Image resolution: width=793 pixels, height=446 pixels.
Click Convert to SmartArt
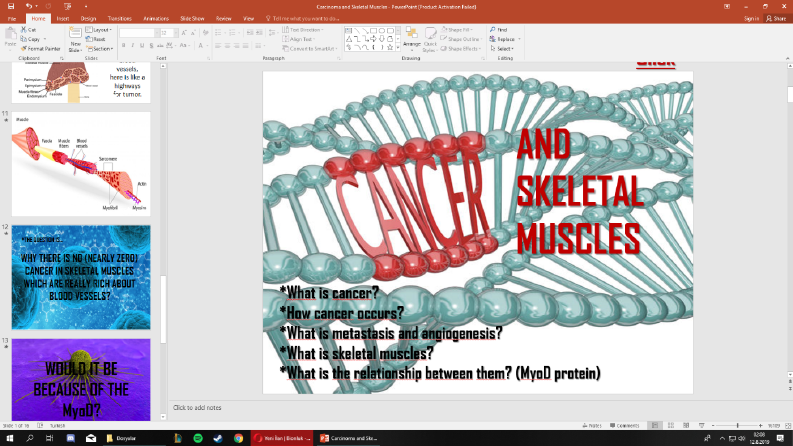pos(311,49)
